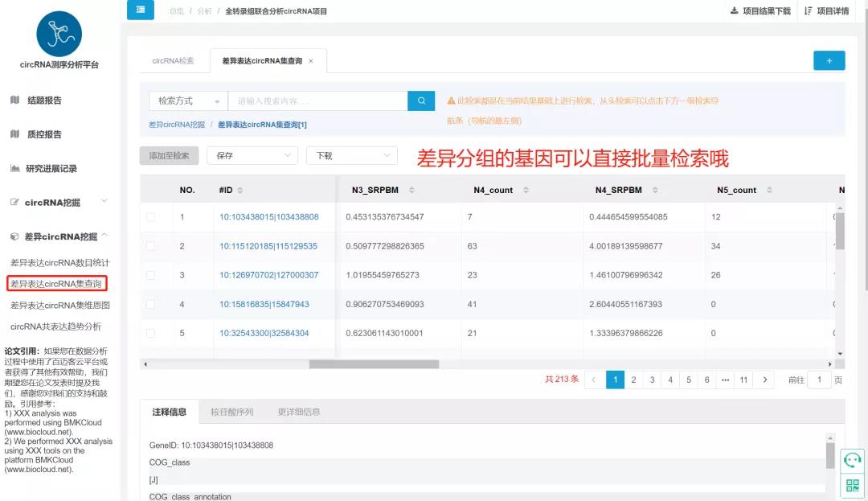Open the search method dropdown
The height and width of the screenshot is (501, 868).
[188, 101]
